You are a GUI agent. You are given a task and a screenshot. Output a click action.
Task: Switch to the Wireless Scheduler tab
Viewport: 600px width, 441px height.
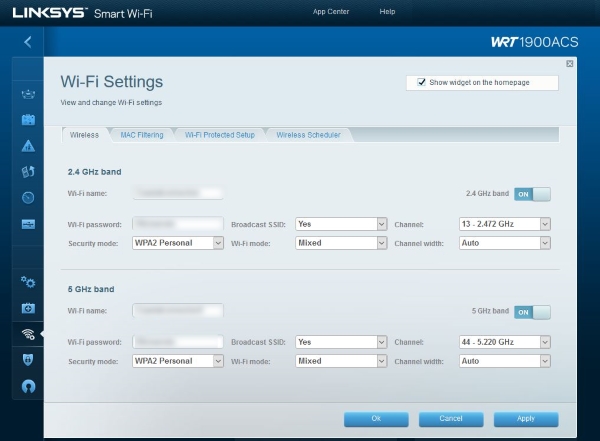tap(308, 135)
